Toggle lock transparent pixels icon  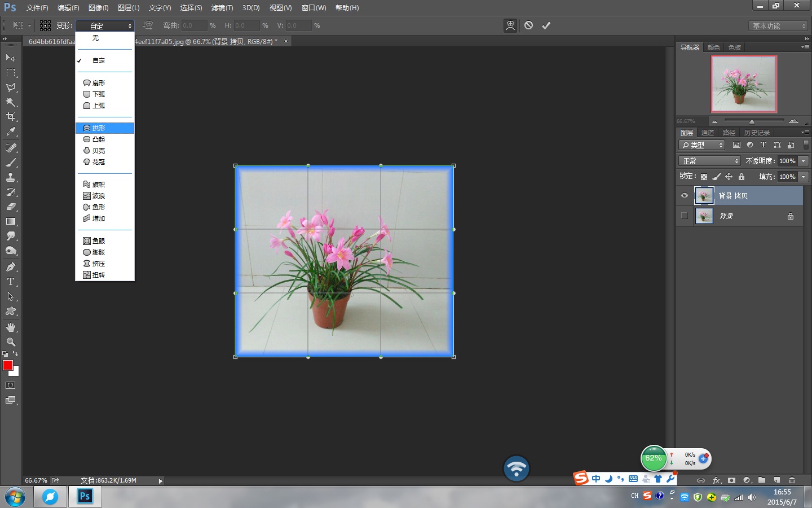(704, 177)
